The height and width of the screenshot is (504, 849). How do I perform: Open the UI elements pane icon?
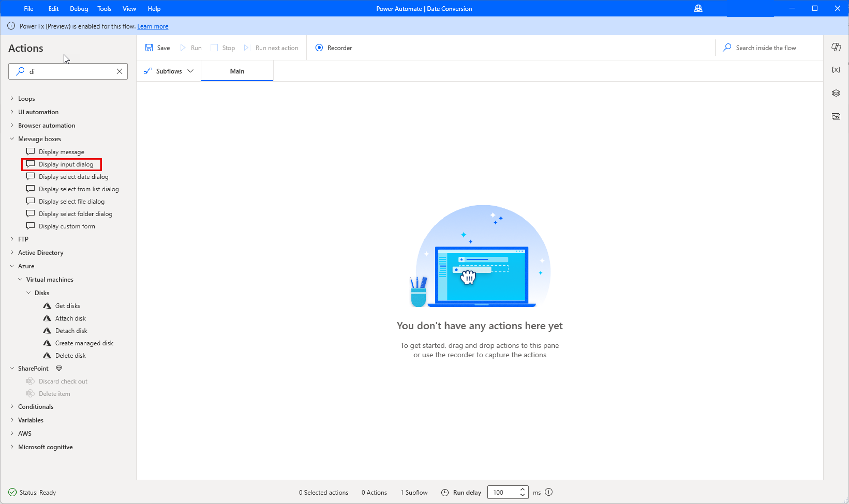coord(836,93)
